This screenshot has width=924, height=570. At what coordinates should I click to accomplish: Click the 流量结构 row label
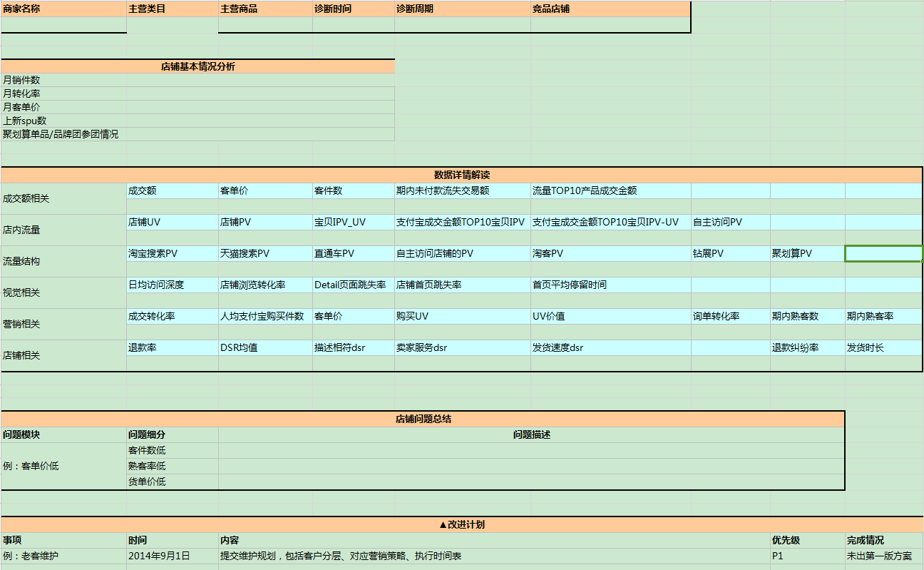click(63, 261)
